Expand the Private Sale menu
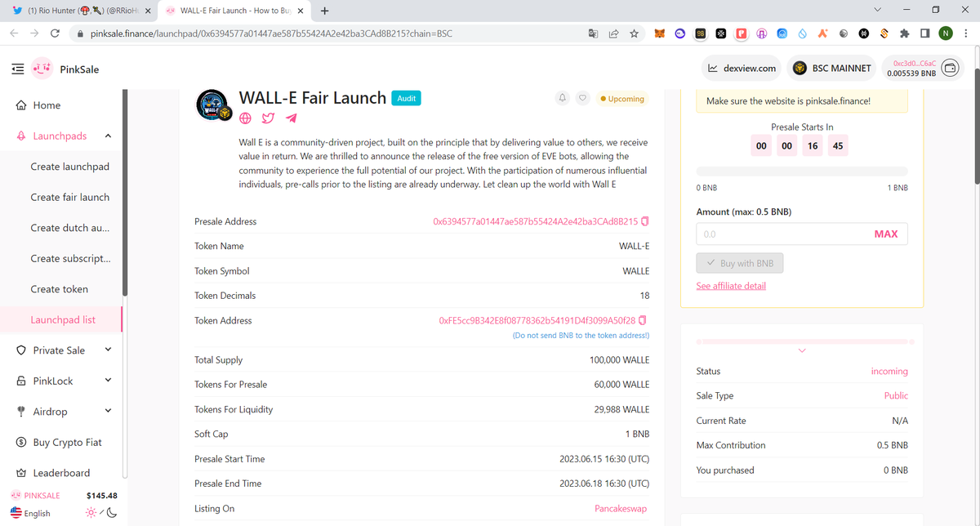Screen dimensions: 980x526 [x=109, y=350]
